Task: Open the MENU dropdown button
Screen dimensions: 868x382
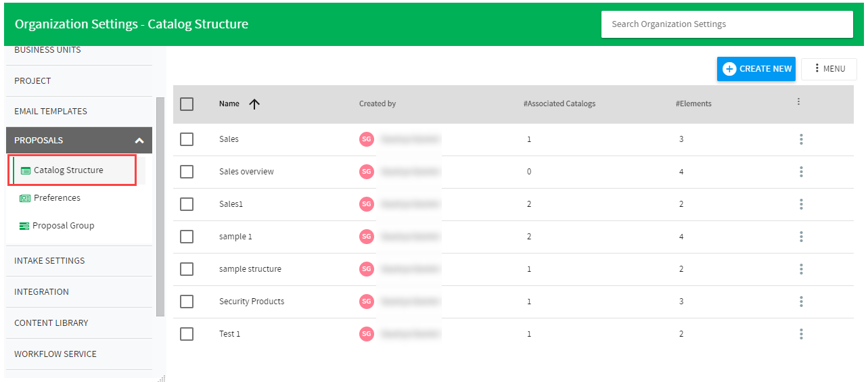Action: click(x=829, y=69)
